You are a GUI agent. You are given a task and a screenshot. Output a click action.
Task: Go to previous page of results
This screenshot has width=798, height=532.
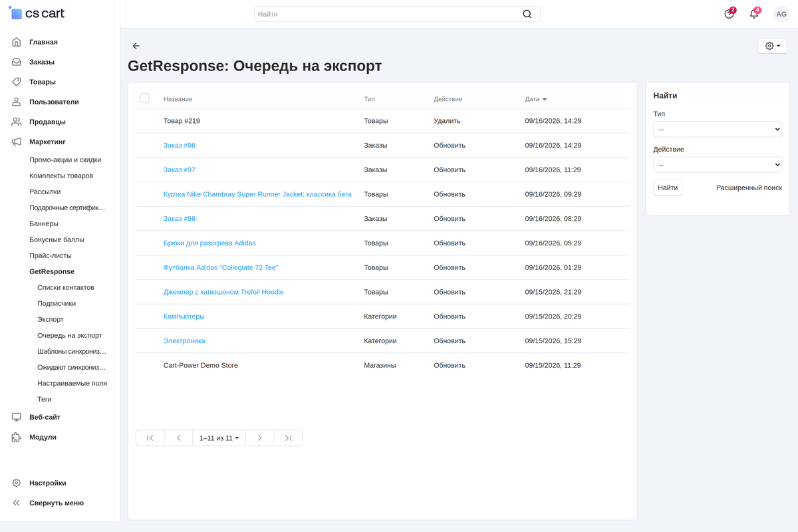pos(178,438)
